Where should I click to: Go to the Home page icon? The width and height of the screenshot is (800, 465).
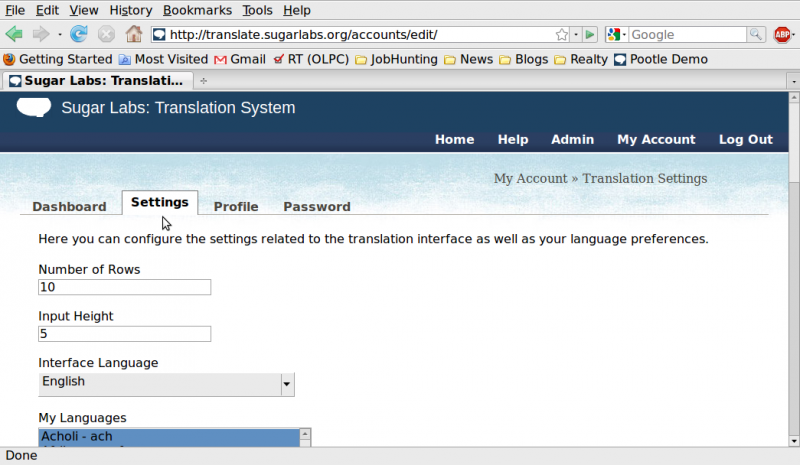pos(133,35)
